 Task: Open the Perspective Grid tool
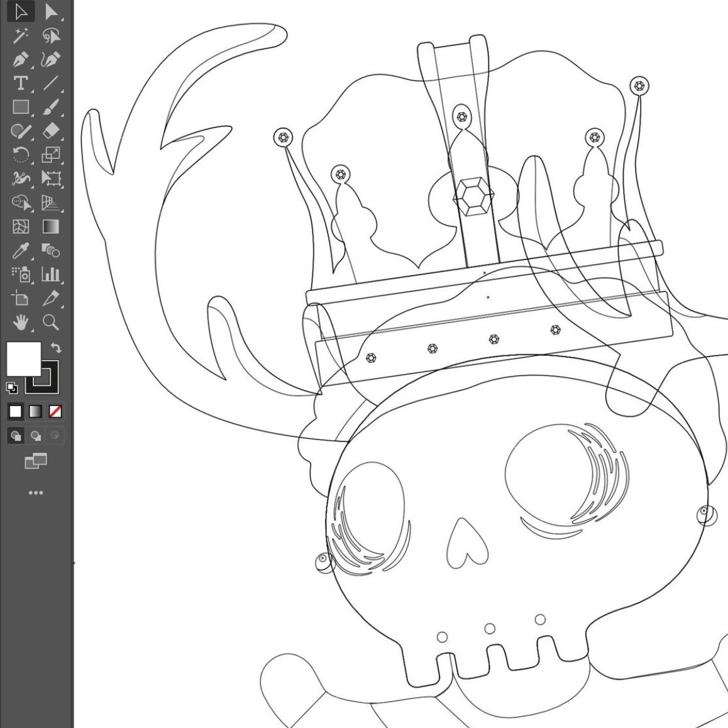pyautogui.click(x=51, y=203)
